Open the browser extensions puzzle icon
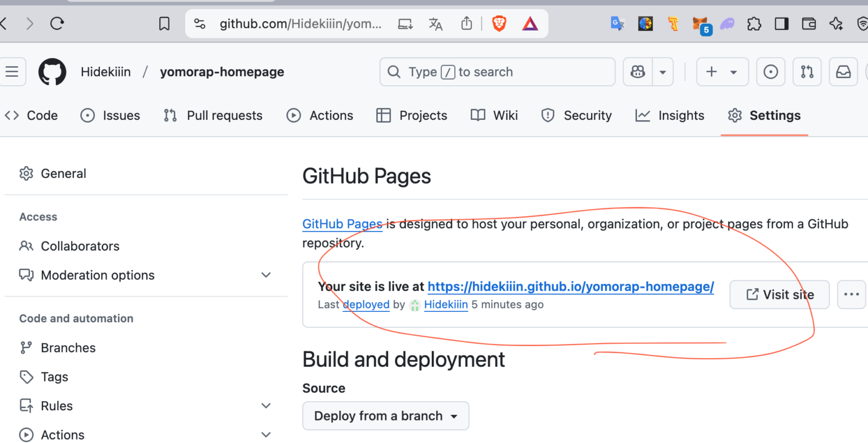 click(x=754, y=24)
